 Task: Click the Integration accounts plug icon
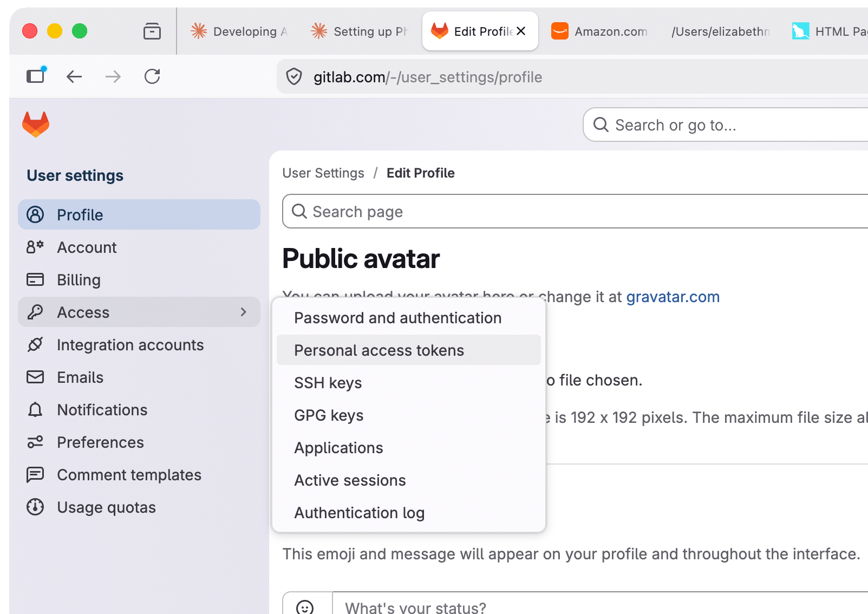(35, 344)
